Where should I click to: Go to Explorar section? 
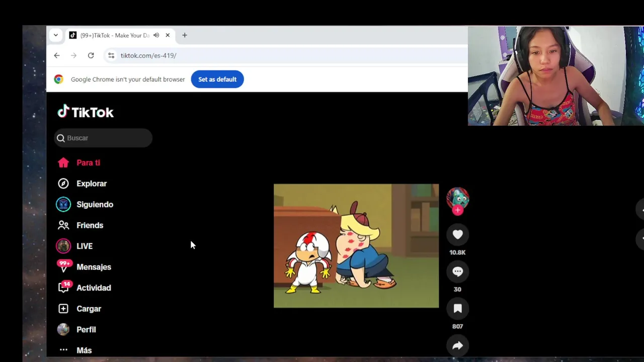[92, 184]
